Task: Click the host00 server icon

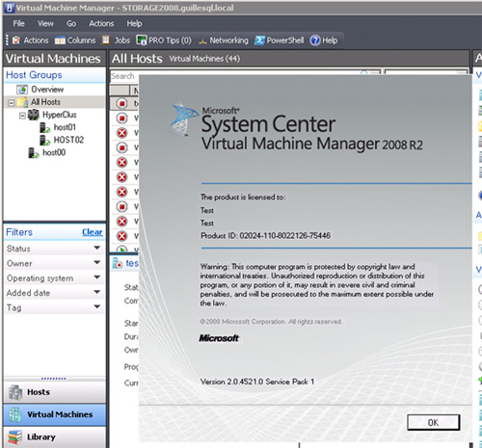Action: click(x=34, y=153)
